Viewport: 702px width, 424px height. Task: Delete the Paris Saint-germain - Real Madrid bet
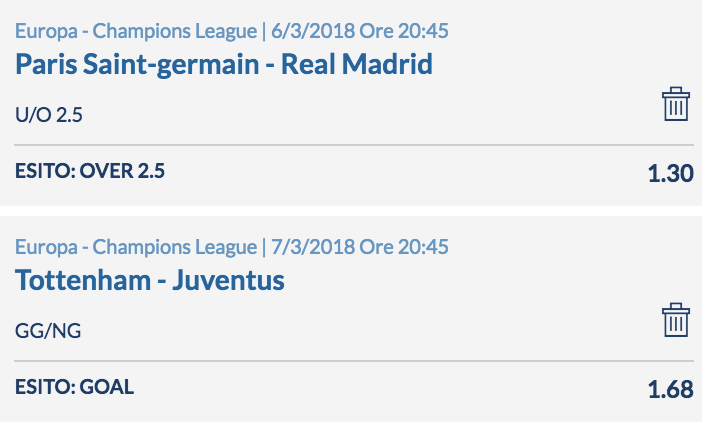676,104
